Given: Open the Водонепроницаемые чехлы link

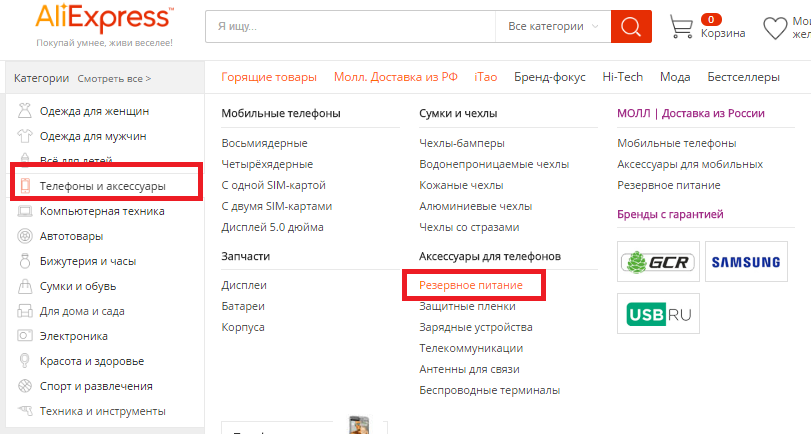Looking at the screenshot, I should coord(494,164).
